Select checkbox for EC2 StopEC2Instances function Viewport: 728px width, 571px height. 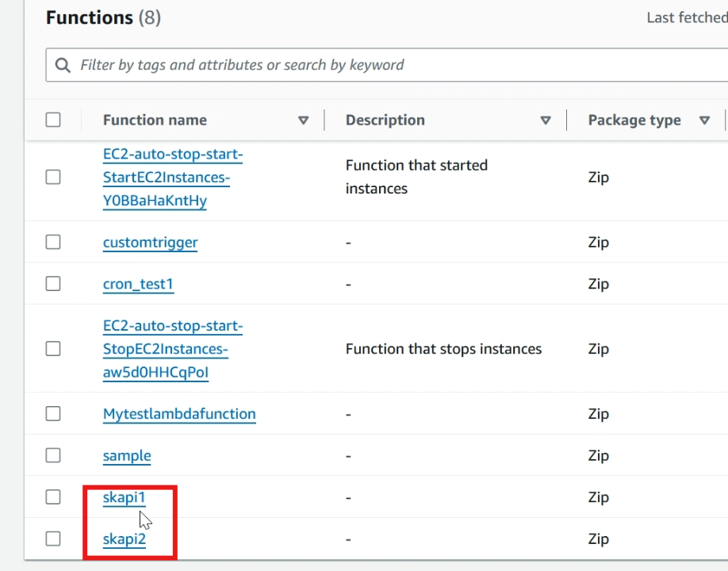53,349
